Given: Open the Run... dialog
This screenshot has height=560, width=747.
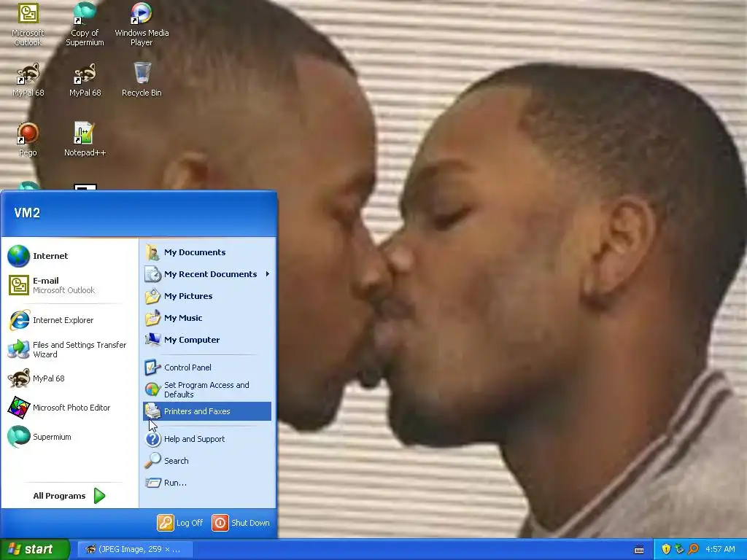Looking at the screenshot, I should coord(206,483).
